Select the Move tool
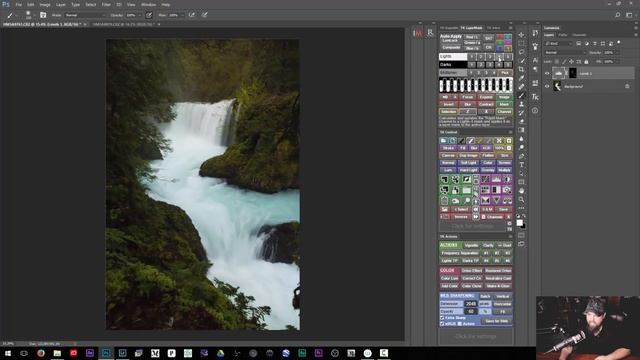 pyautogui.click(x=521, y=35)
